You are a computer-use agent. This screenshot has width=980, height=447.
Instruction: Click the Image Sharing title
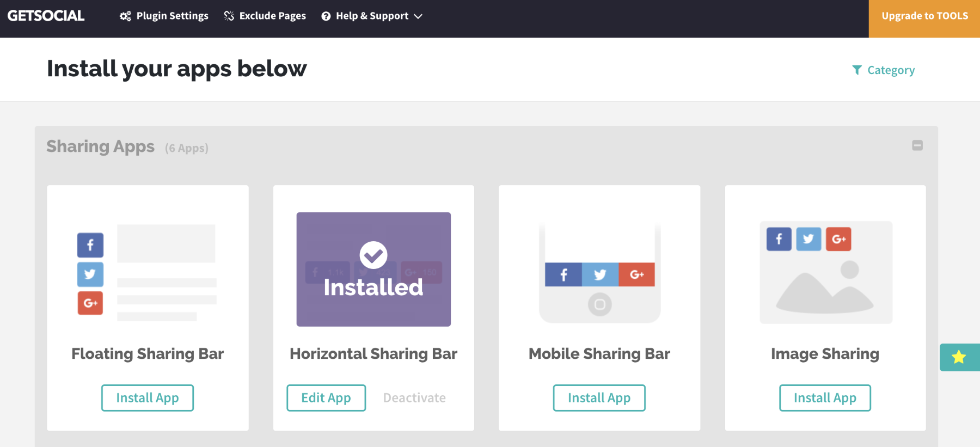(825, 354)
